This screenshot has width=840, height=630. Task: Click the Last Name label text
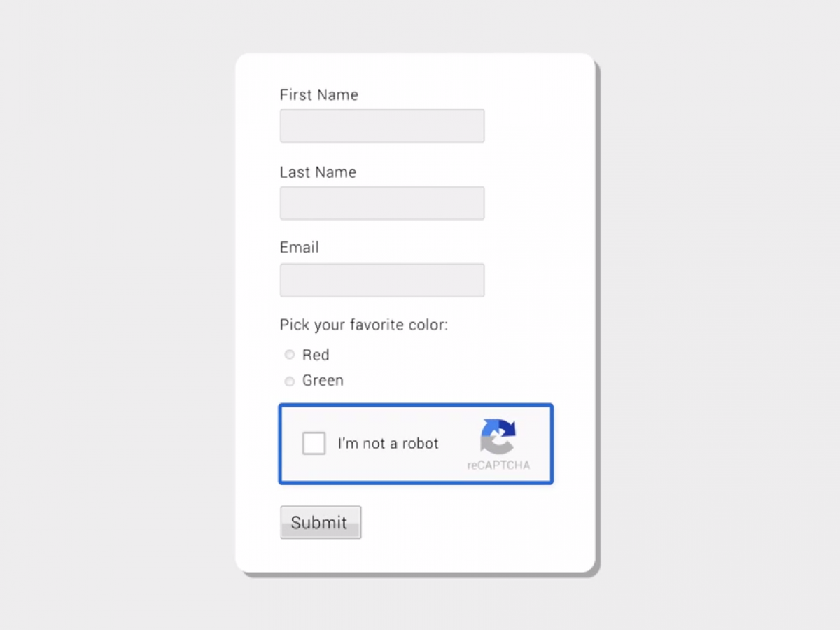pos(318,172)
